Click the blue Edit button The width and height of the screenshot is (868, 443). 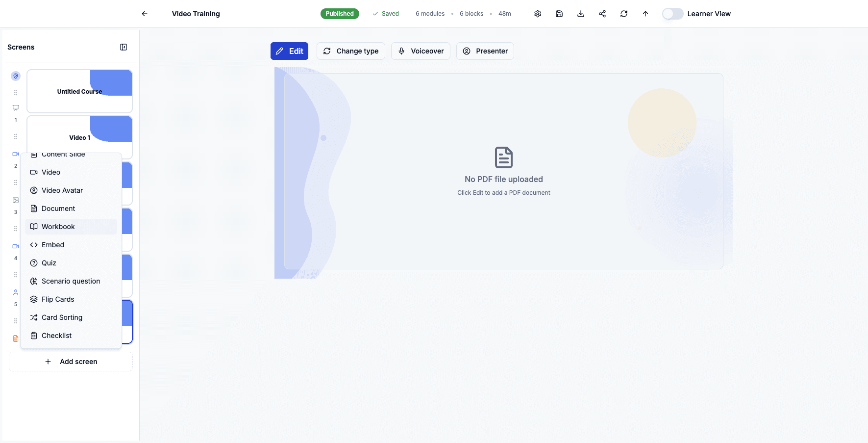tap(289, 51)
